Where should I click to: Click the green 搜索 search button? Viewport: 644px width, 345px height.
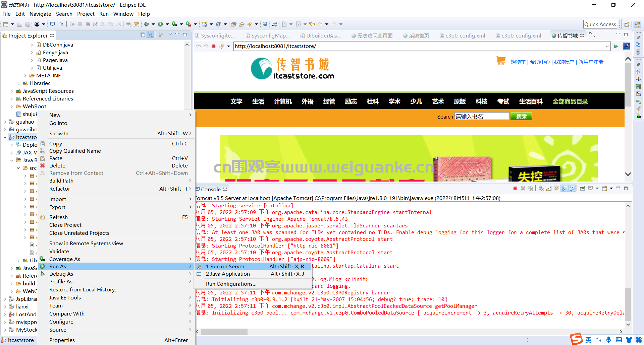pyautogui.click(x=521, y=116)
